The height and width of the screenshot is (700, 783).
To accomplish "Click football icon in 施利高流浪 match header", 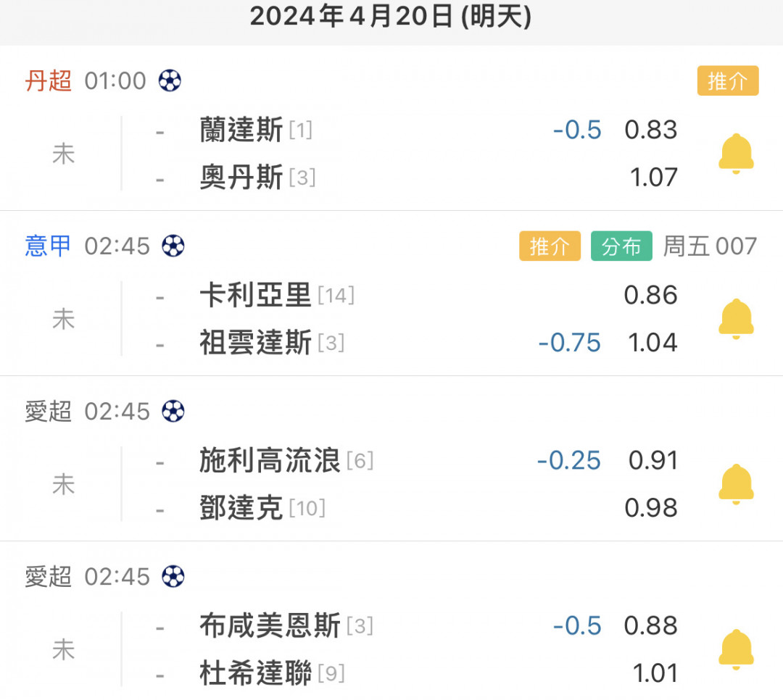I will click(x=173, y=411).
